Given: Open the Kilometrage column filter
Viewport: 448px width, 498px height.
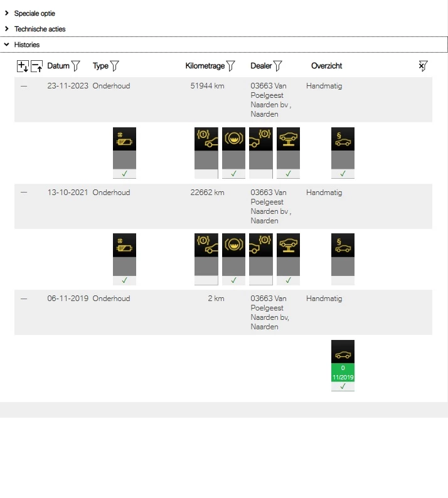Looking at the screenshot, I should coord(231,66).
